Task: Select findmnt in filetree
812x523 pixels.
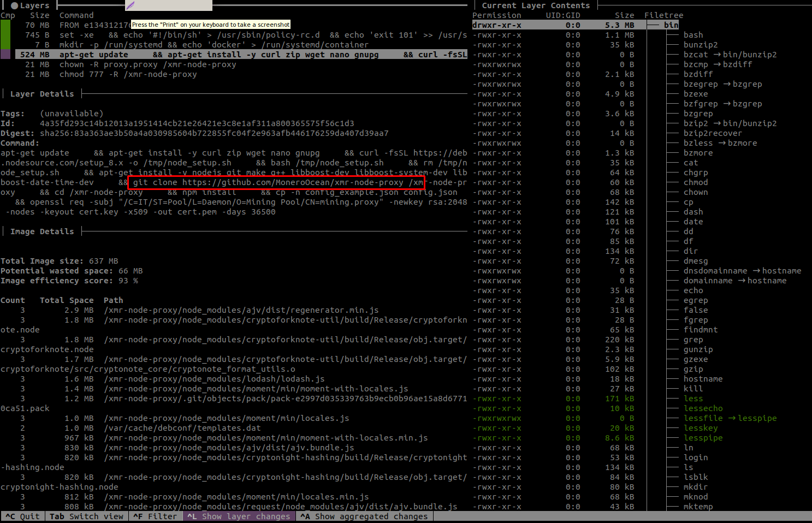Action: click(x=701, y=330)
